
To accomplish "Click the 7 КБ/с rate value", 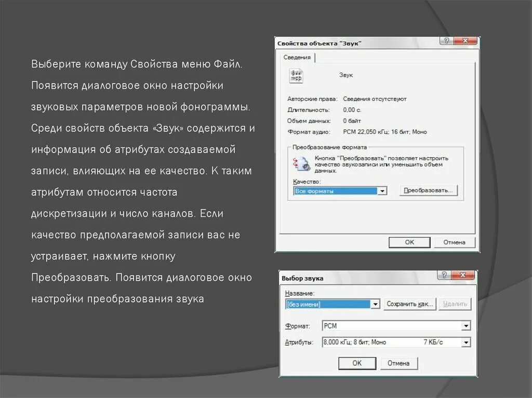I will point(433,342).
